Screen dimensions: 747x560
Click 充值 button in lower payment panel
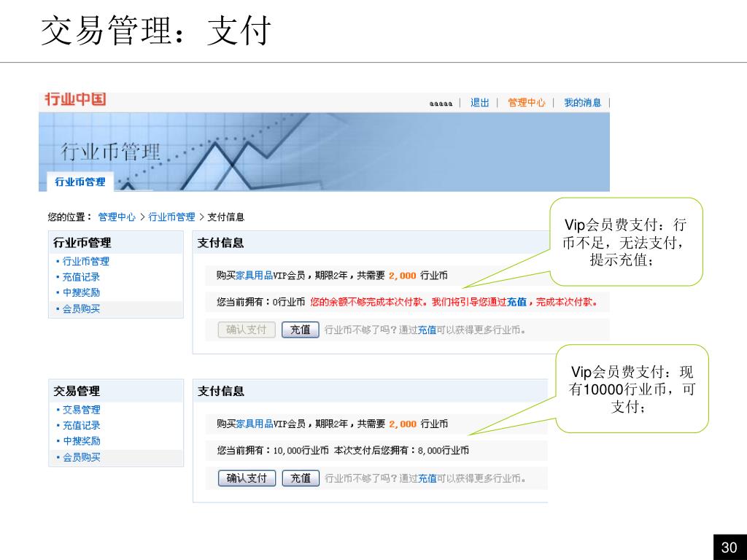(x=301, y=478)
